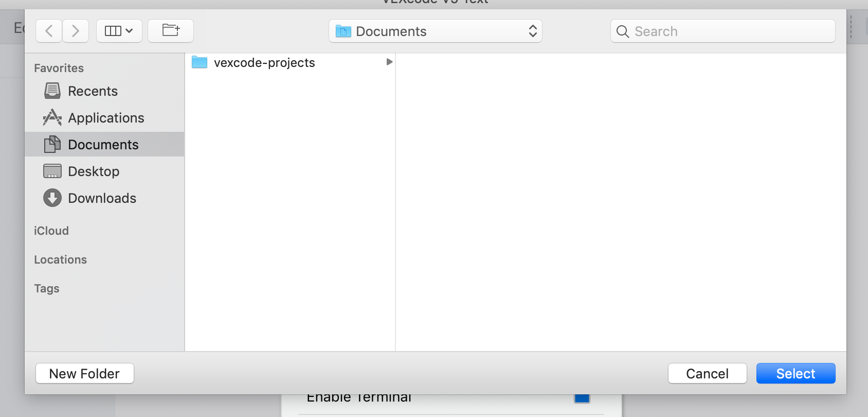
Task: Open the column view options dropdown
Action: [119, 31]
